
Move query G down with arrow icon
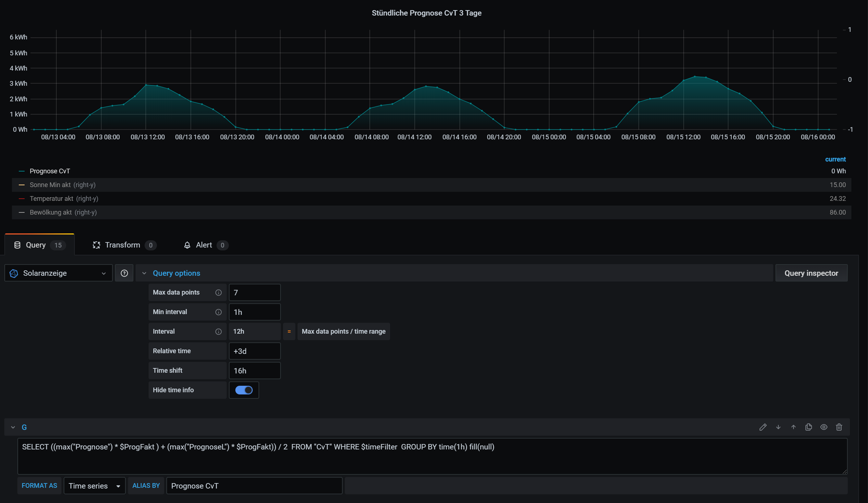(778, 427)
